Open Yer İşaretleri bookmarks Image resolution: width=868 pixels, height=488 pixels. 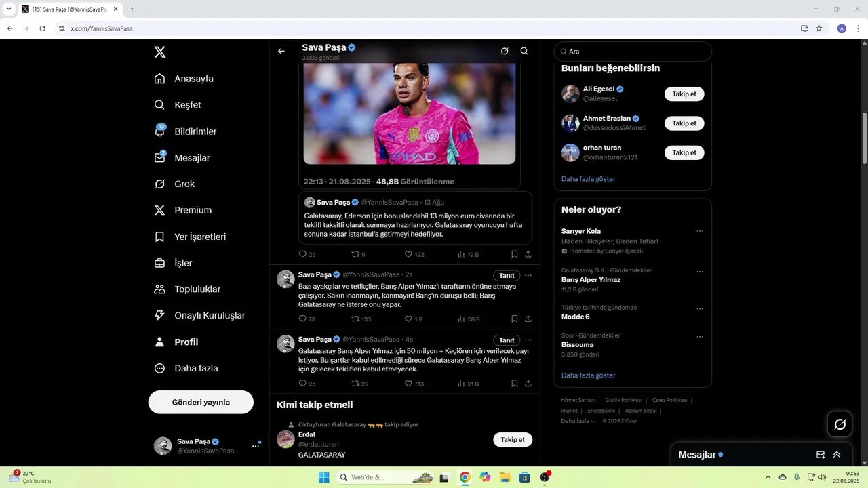(190, 237)
